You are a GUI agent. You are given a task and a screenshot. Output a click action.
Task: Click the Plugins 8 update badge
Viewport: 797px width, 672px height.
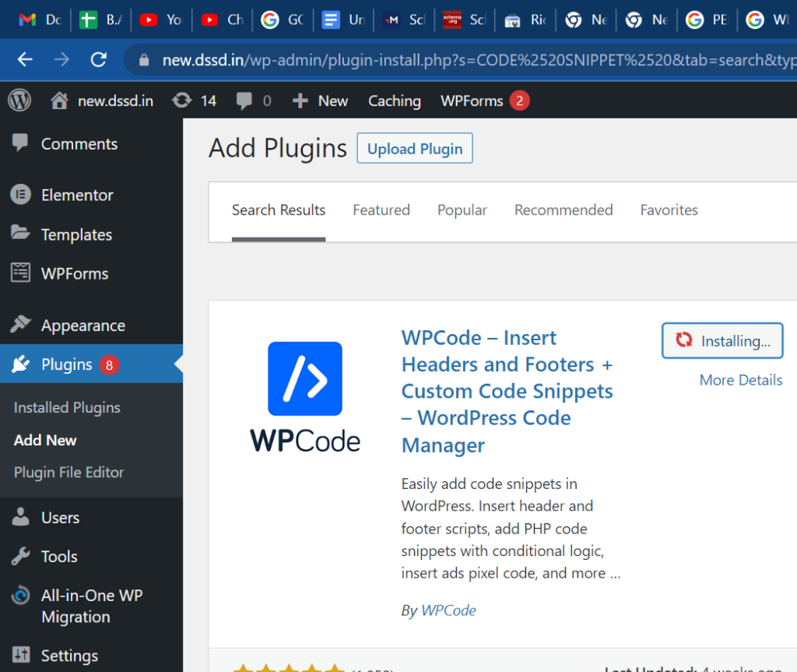tap(109, 364)
